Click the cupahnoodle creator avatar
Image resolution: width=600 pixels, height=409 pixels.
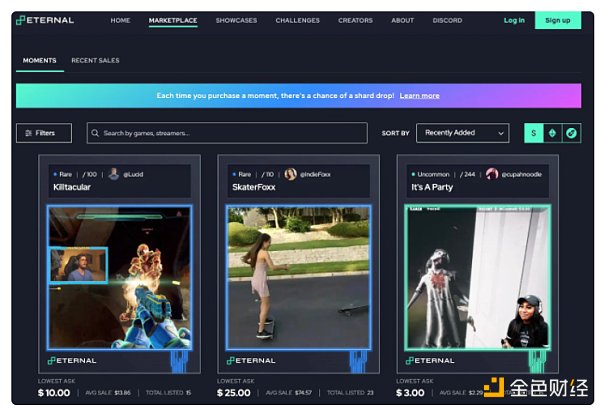[x=491, y=174]
